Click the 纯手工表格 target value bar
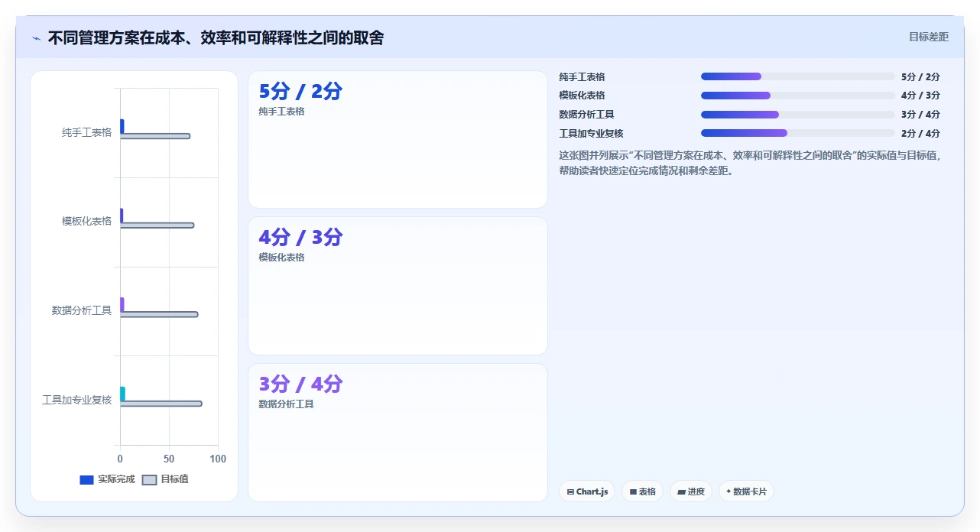Image resolution: width=980 pixels, height=532 pixels. pyautogui.click(x=155, y=136)
